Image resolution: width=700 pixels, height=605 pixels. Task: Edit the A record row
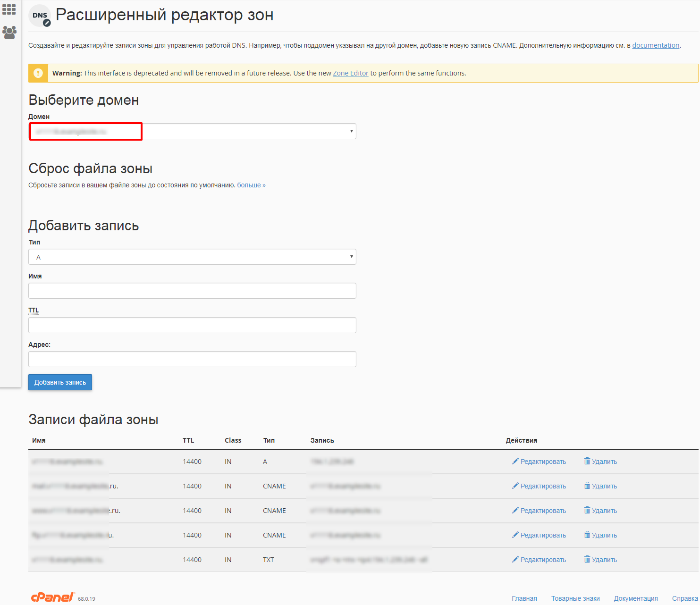click(x=539, y=462)
